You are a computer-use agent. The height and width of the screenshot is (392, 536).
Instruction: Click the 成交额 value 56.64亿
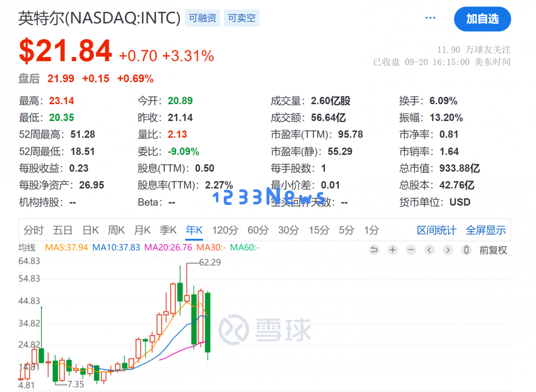point(329,118)
